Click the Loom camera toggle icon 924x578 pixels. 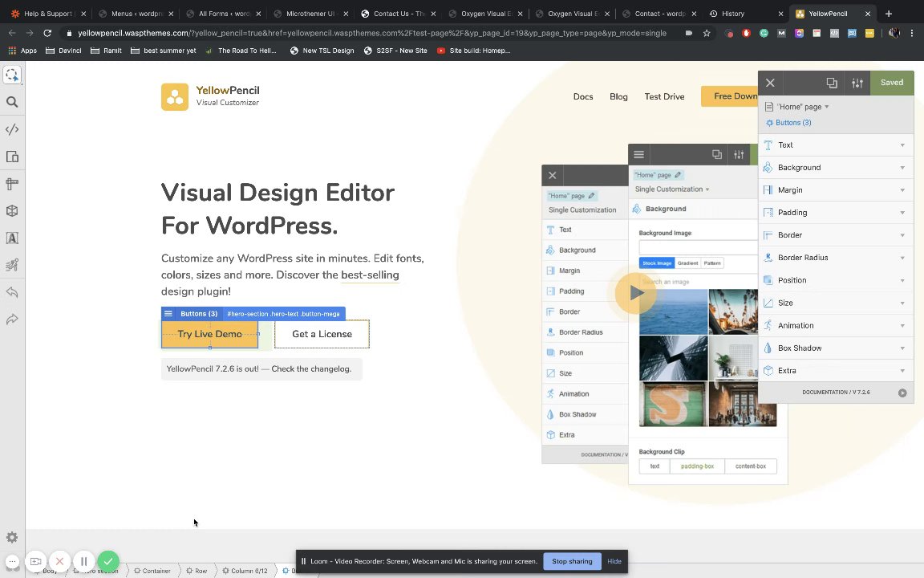(35, 561)
